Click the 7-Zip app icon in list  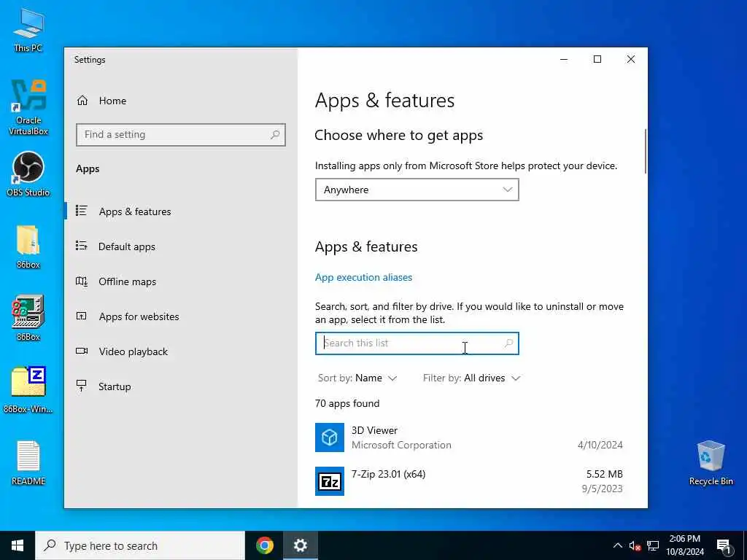[x=330, y=481]
